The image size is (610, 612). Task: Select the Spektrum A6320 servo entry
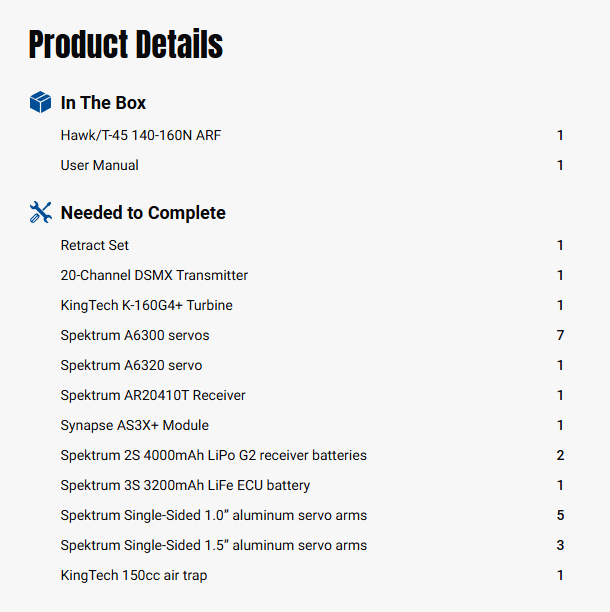coord(131,365)
